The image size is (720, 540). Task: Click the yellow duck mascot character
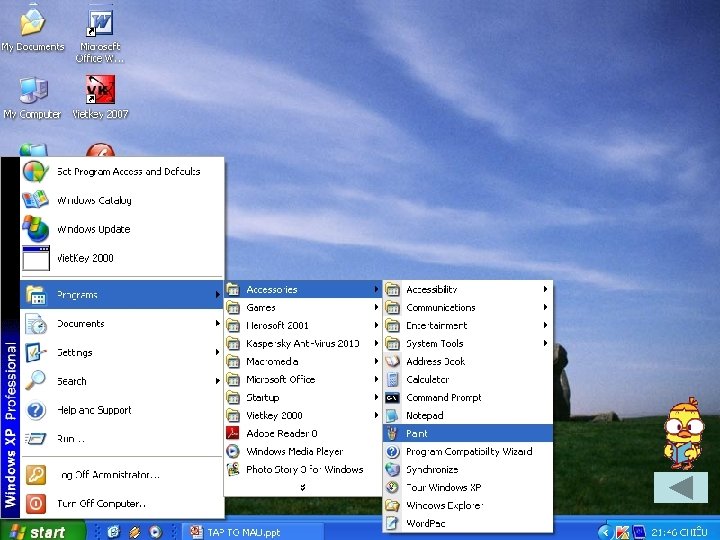pyautogui.click(x=684, y=433)
